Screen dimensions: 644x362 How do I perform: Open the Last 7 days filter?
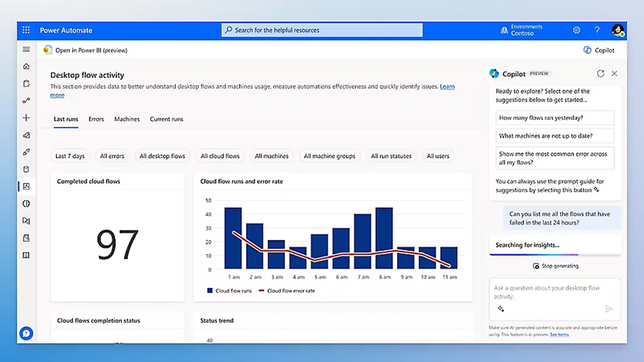[x=70, y=156]
